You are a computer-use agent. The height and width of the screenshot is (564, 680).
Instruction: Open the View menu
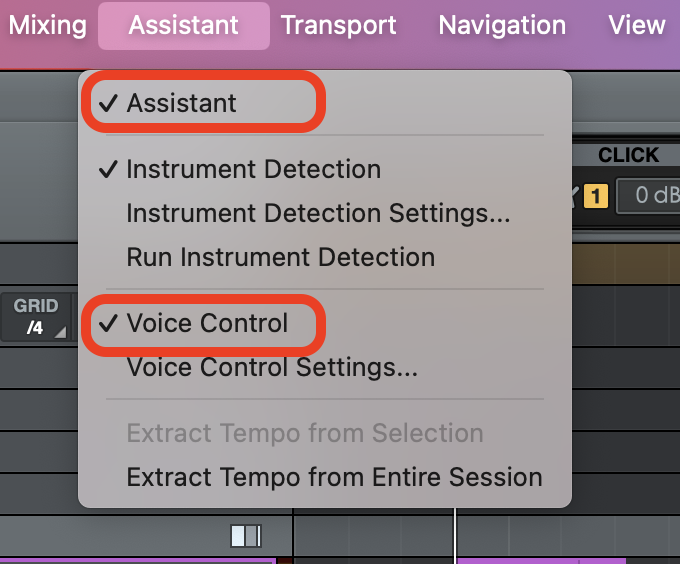click(x=637, y=25)
